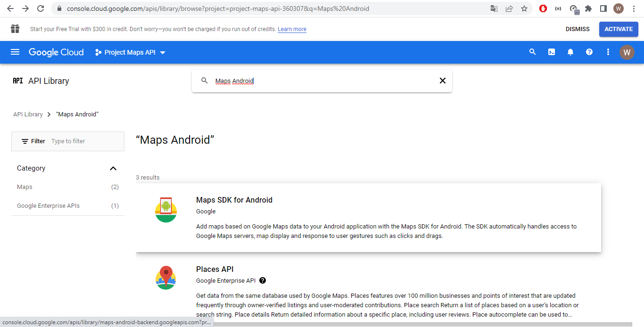Viewport: 644px width, 327px height.
Task: Click the Learn more link
Action: (x=292, y=29)
